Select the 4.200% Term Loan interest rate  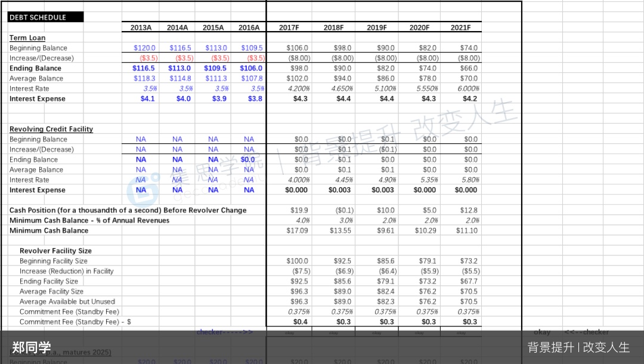pyautogui.click(x=299, y=89)
